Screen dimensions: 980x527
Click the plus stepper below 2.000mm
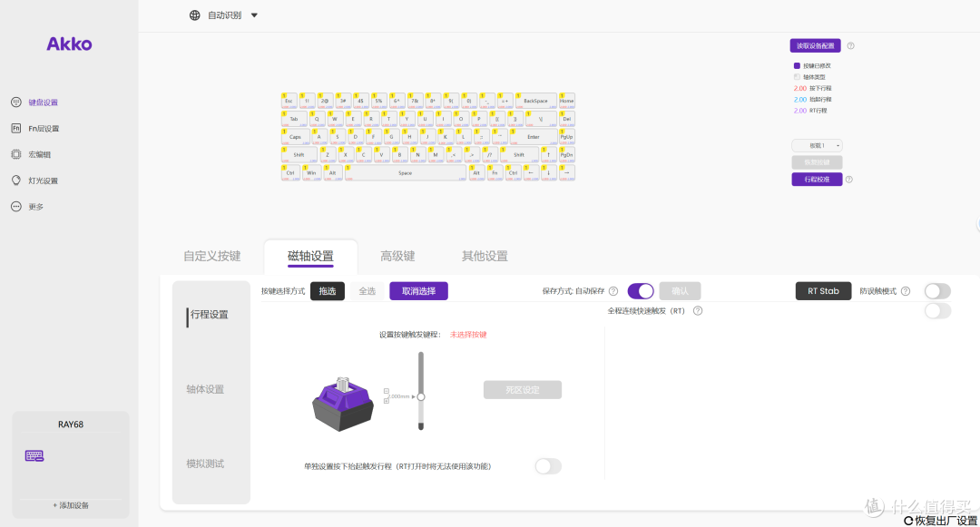[x=387, y=401]
